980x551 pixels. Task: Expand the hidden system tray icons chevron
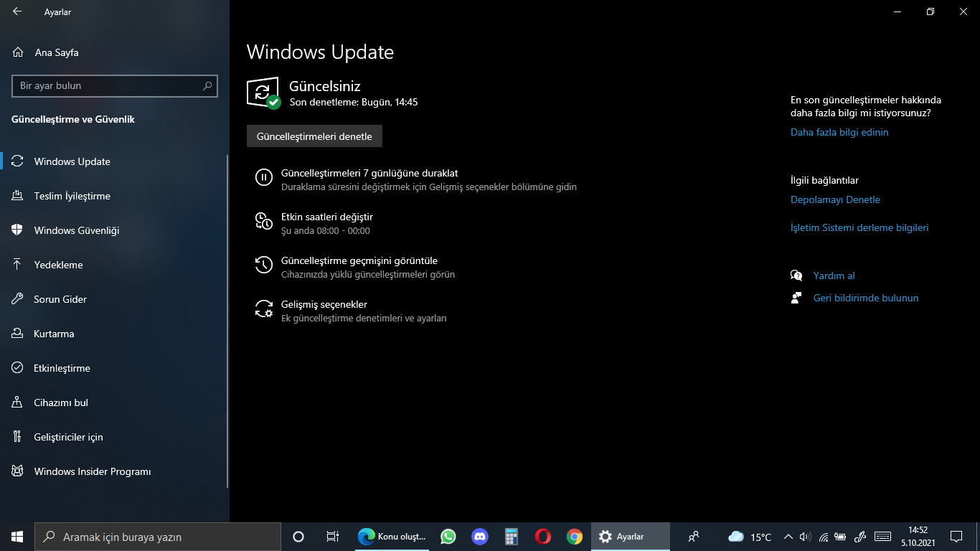(788, 537)
